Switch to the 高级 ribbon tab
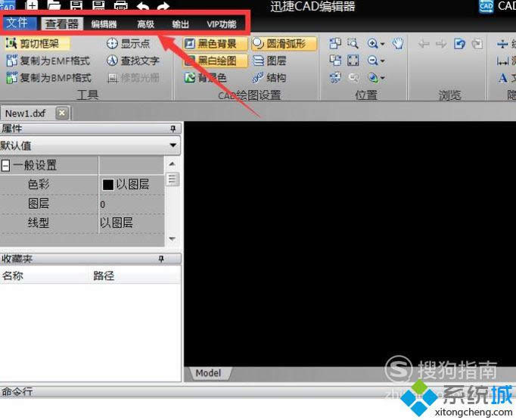516x420 pixels. 146,24
